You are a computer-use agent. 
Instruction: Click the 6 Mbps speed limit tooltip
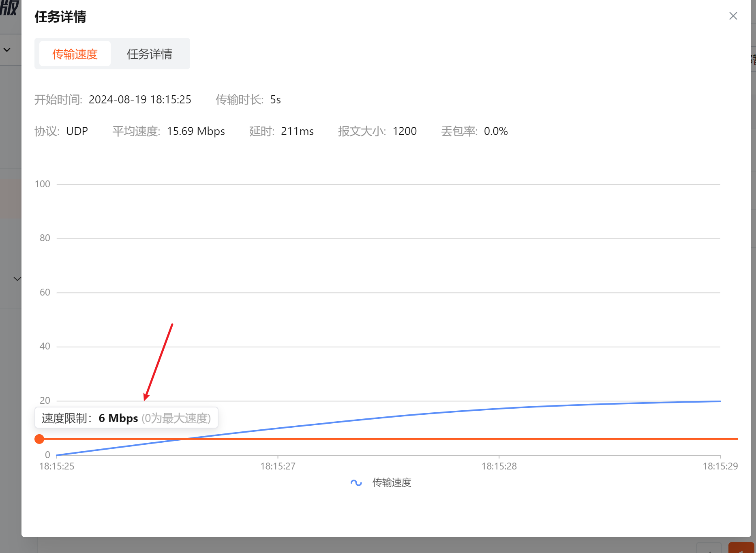click(x=126, y=418)
